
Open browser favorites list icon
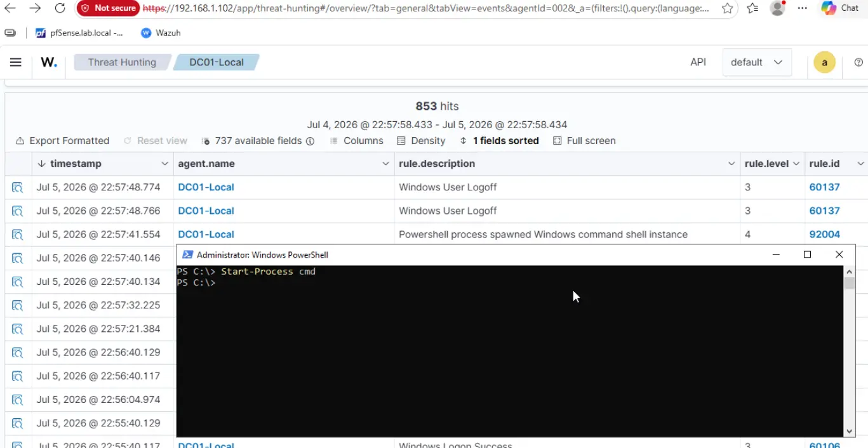tap(752, 8)
